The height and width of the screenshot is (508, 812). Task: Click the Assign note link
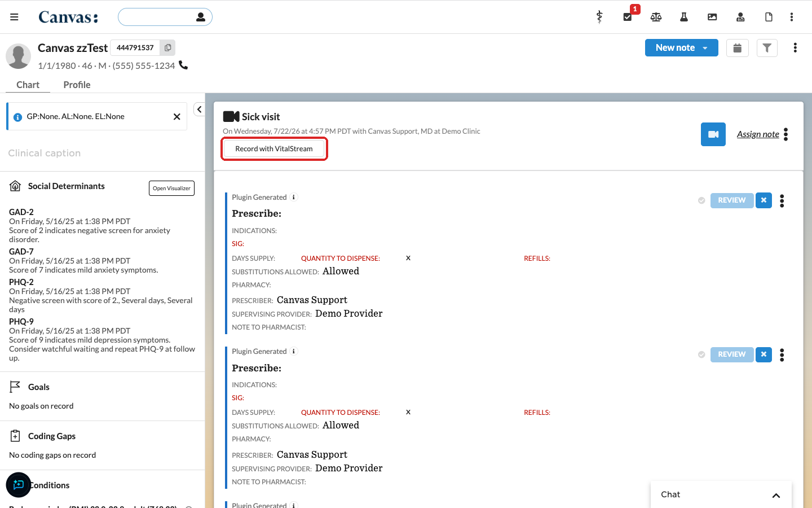[x=758, y=134]
